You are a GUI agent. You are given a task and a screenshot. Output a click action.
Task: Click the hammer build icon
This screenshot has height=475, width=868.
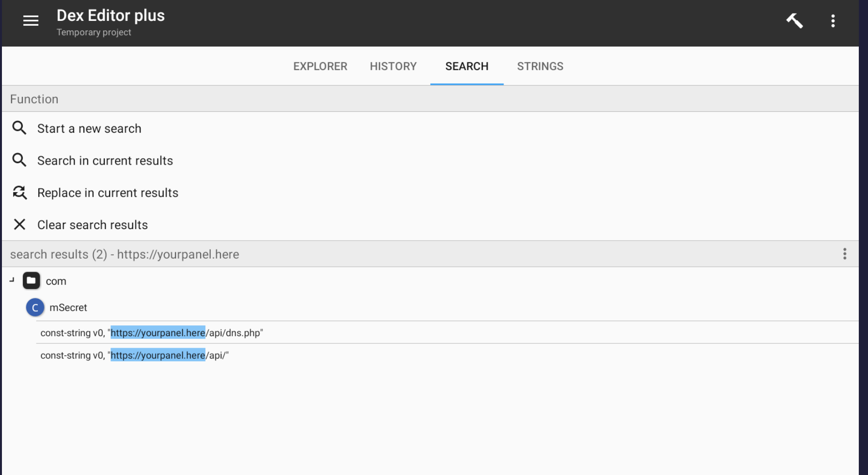[x=794, y=21]
